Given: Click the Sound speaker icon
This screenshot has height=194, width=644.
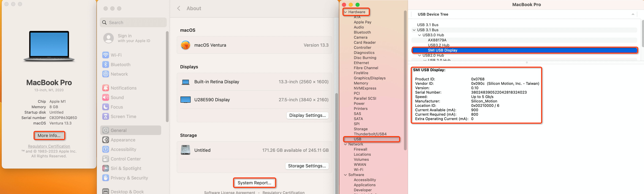Looking at the screenshot, I should click(105, 97).
